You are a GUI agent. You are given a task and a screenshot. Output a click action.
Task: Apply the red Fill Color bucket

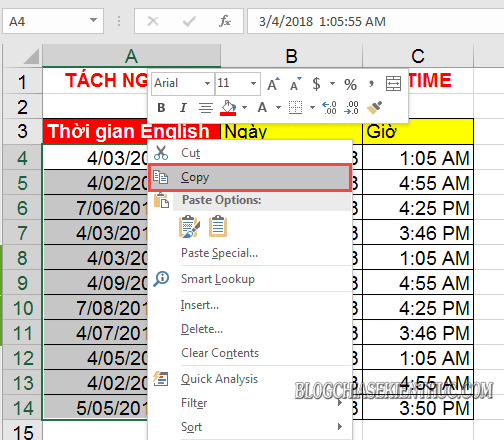(x=228, y=108)
